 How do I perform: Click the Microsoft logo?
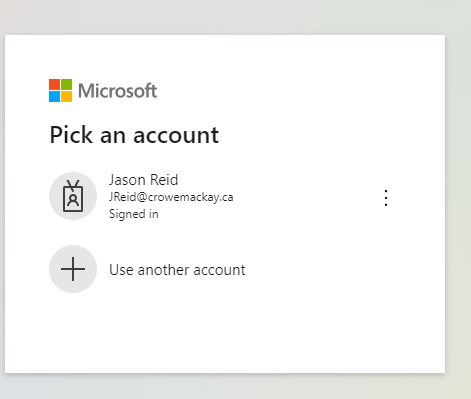pyautogui.click(x=103, y=90)
